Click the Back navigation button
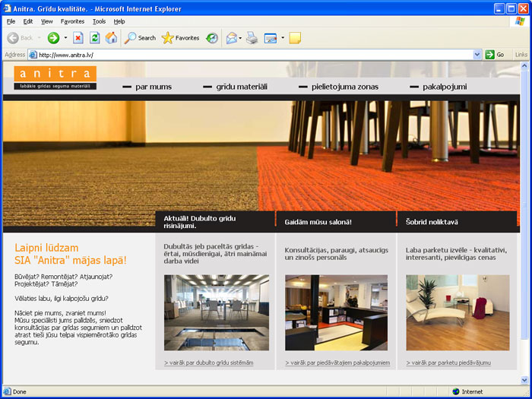The image size is (532, 399). pyautogui.click(x=20, y=38)
